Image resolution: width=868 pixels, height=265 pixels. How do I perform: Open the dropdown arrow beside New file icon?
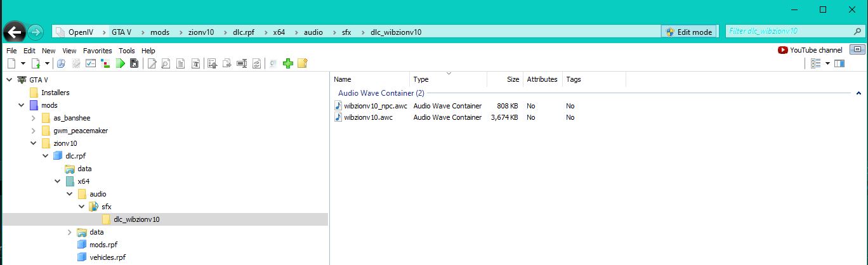tap(23, 63)
